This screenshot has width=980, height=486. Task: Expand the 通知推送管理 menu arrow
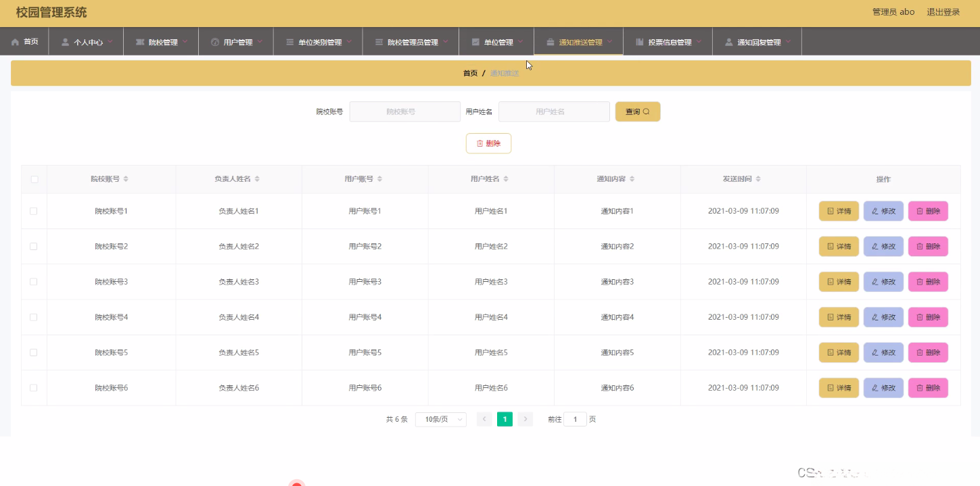coord(609,41)
